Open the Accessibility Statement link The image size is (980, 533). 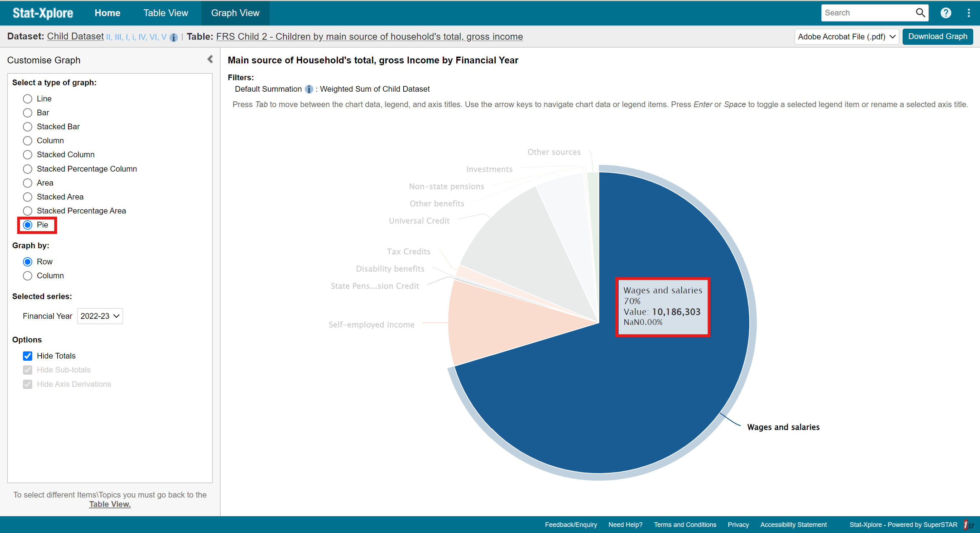tap(793, 525)
